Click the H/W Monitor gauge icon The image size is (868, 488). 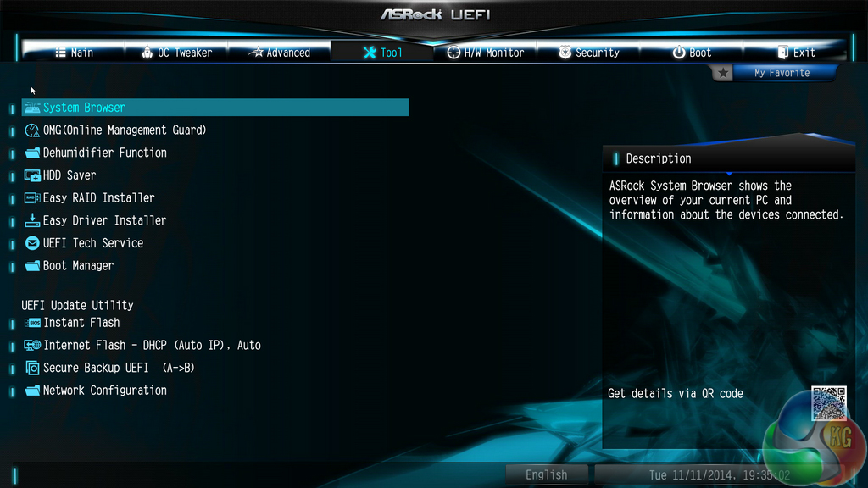click(453, 52)
